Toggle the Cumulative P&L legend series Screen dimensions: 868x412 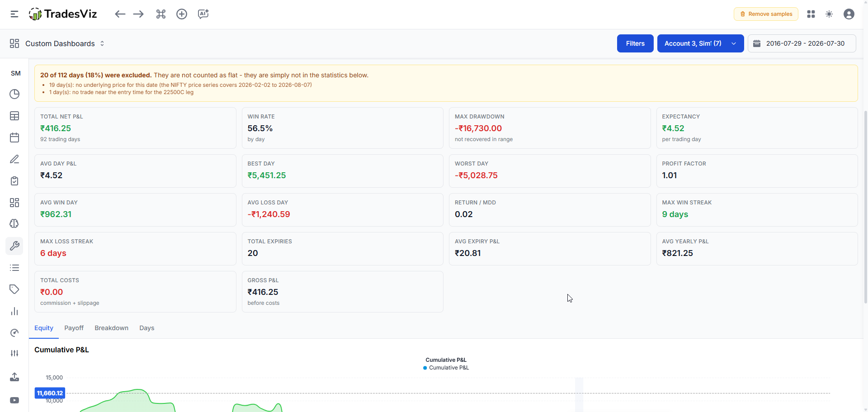(x=446, y=368)
